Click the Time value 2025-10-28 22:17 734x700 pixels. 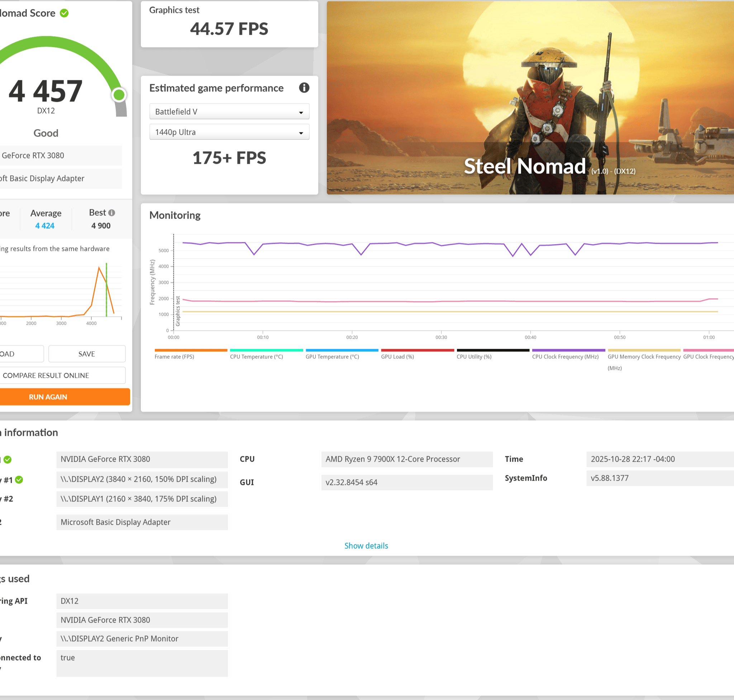point(660,459)
